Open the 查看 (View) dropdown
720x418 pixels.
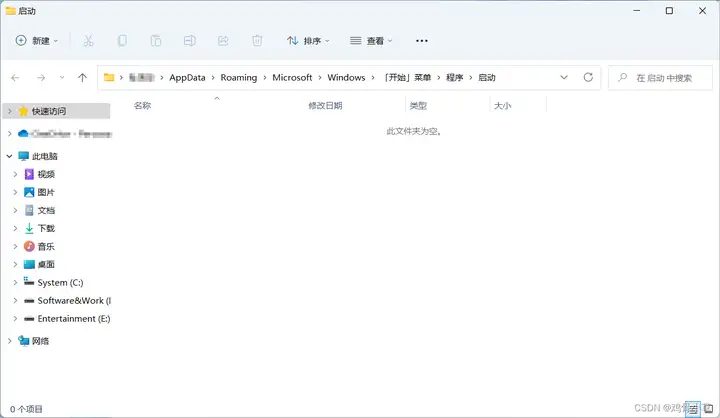371,41
